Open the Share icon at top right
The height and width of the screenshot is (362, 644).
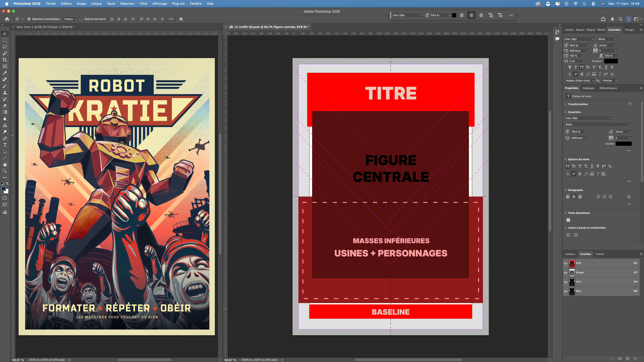[603, 19]
